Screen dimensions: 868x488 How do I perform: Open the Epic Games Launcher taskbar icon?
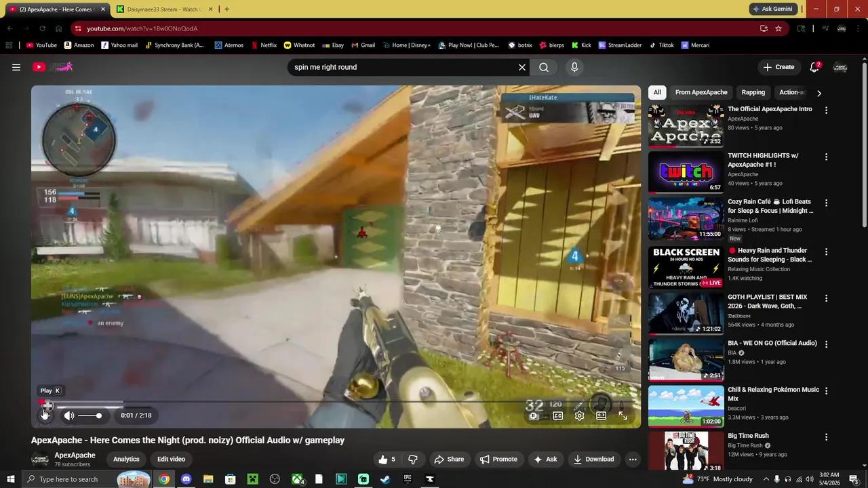click(408, 479)
